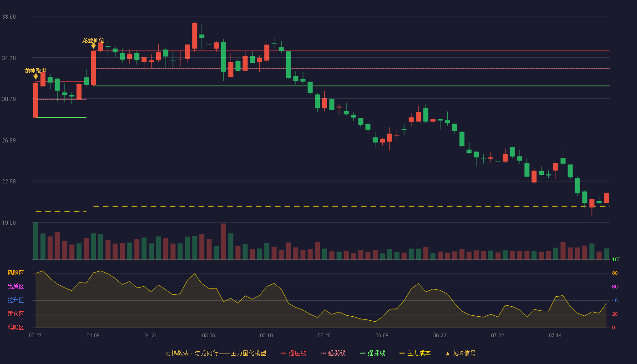Pick the 06-22 date on the axis

(440, 335)
